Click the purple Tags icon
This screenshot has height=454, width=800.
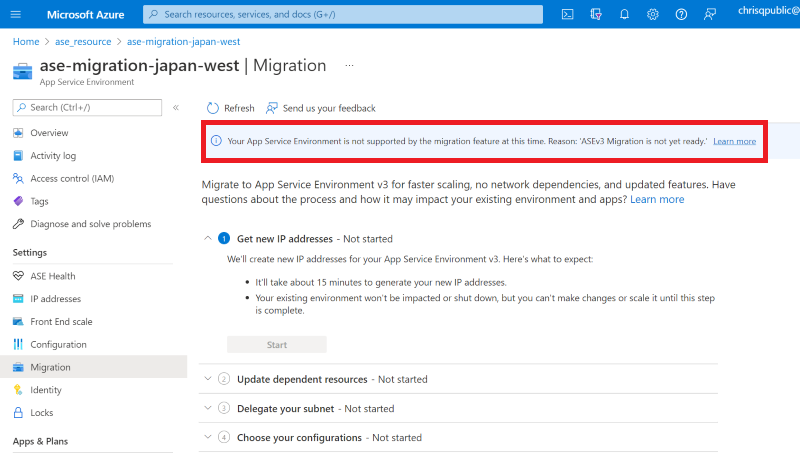pyautogui.click(x=18, y=201)
